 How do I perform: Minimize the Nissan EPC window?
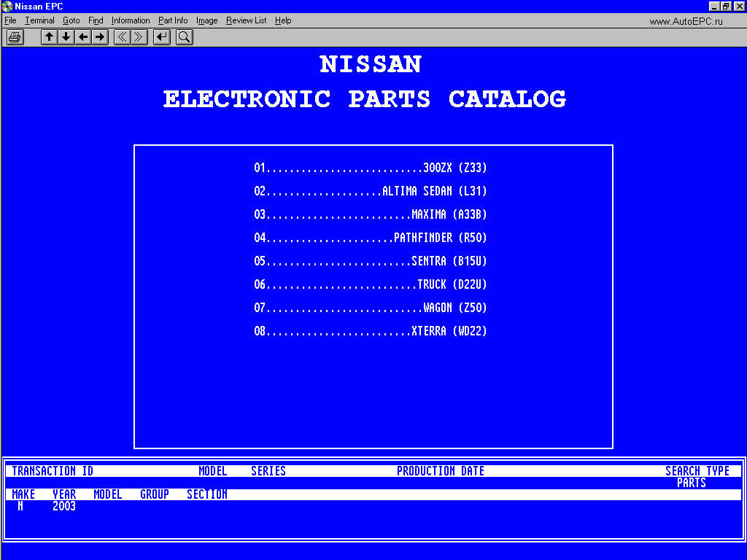[713, 6]
